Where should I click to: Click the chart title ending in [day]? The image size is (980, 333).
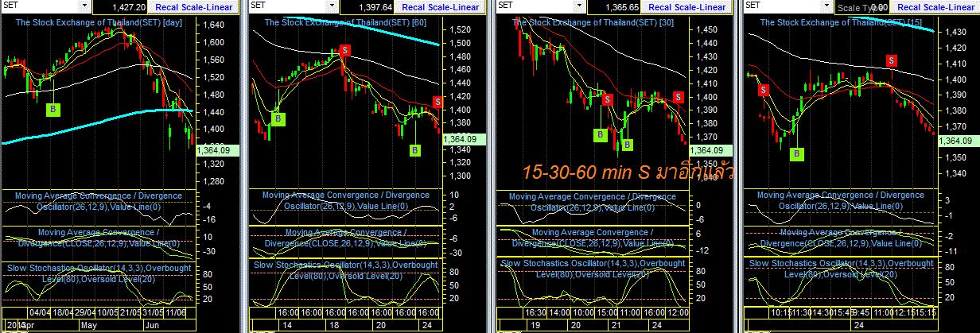tap(99, 22)
